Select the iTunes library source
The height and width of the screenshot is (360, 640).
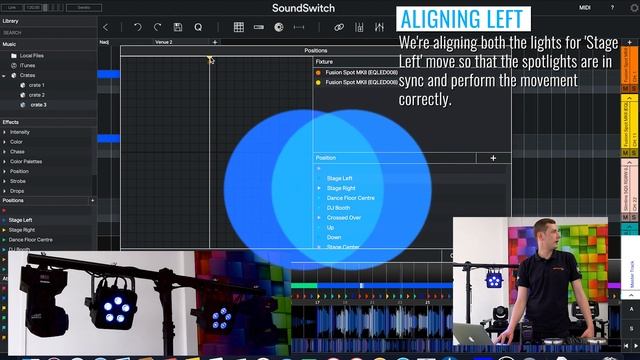point(27,65)
